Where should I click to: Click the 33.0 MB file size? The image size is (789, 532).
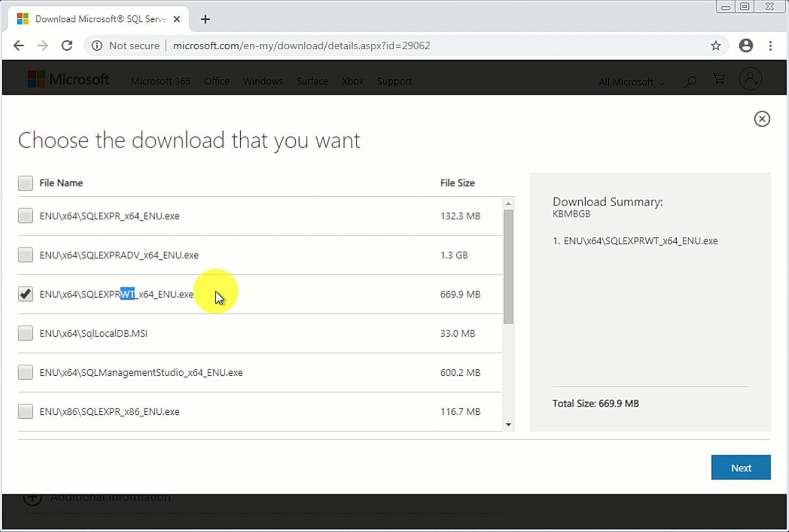click(457, 333)
